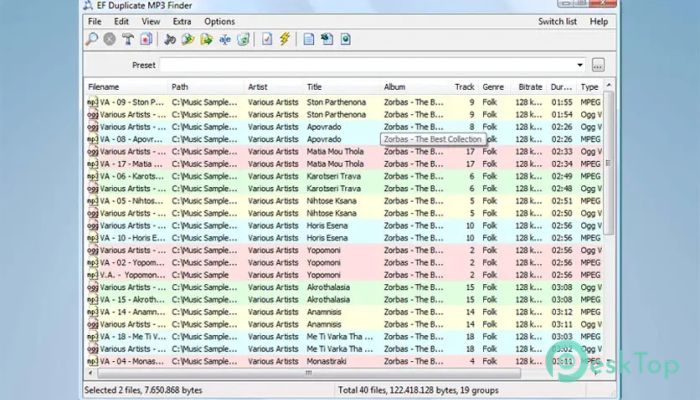Image resolution: width=700 pixels, height=400 pixels.
Task: Click the rightmost toolbar document icon
Action: point(346,40)
